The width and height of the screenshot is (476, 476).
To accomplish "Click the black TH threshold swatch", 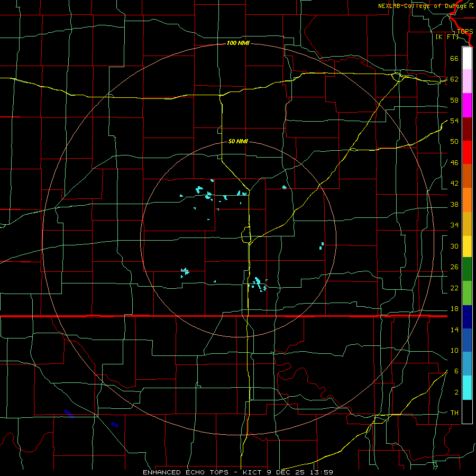I will click(467, 411).
